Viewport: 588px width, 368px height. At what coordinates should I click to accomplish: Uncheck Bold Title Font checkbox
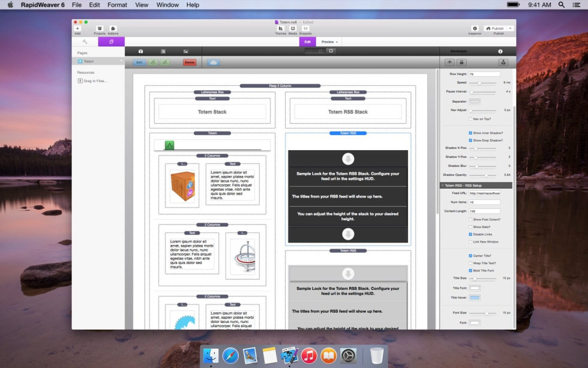click(x=470, y=271)
